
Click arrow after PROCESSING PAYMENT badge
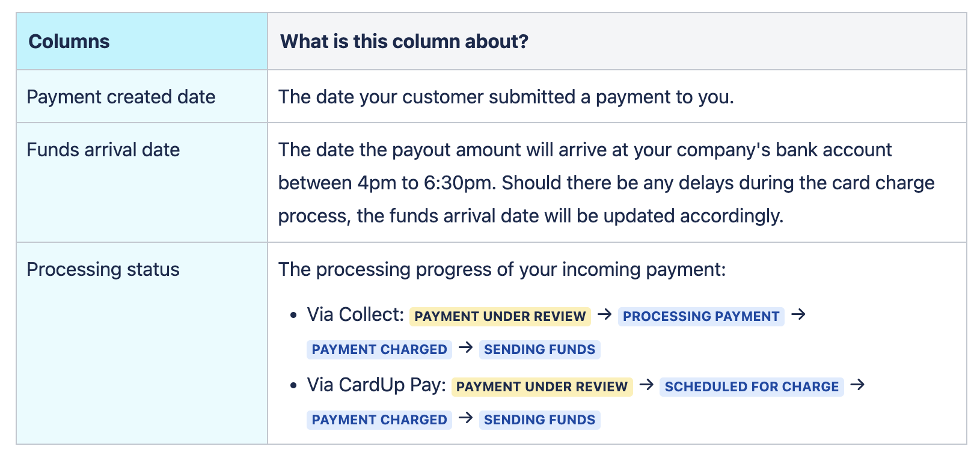[x=798, y=314]
